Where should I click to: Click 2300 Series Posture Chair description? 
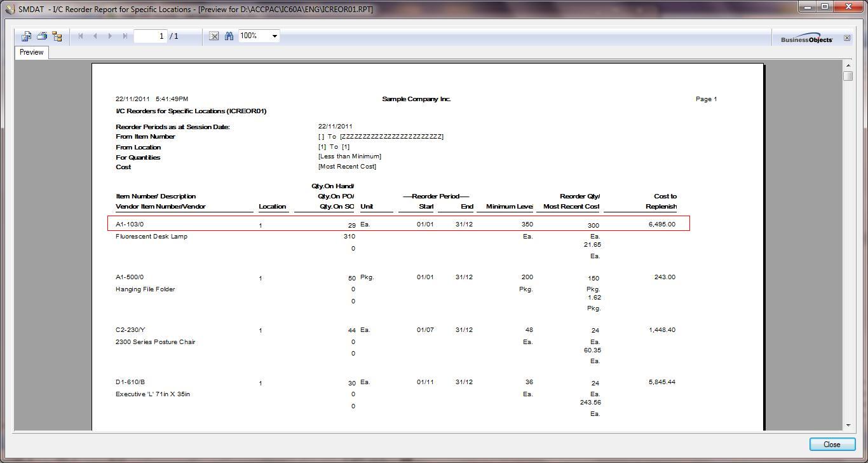coord(155,342)
